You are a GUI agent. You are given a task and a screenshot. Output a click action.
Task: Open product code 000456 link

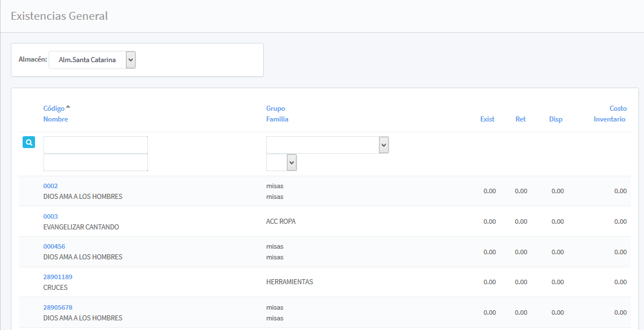click(x=54, y=246)
